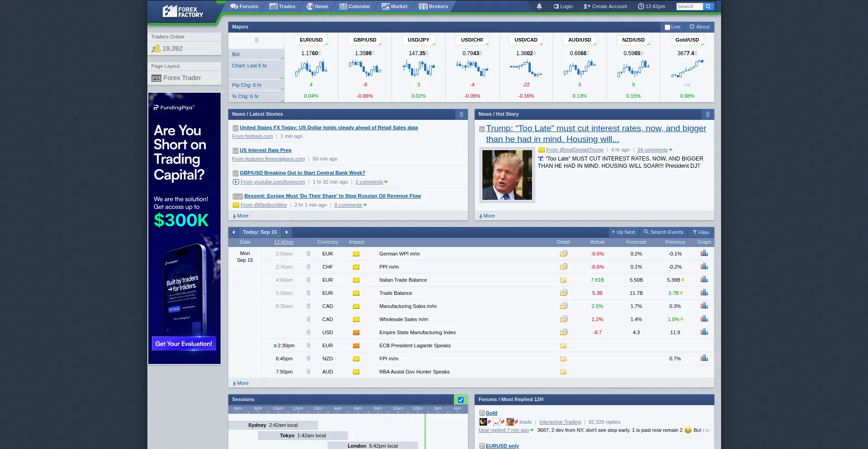The image size is (868, 449).
Task: Click Gold/USD mini chart
Action: pyautogui.click(x=687, y=69)
